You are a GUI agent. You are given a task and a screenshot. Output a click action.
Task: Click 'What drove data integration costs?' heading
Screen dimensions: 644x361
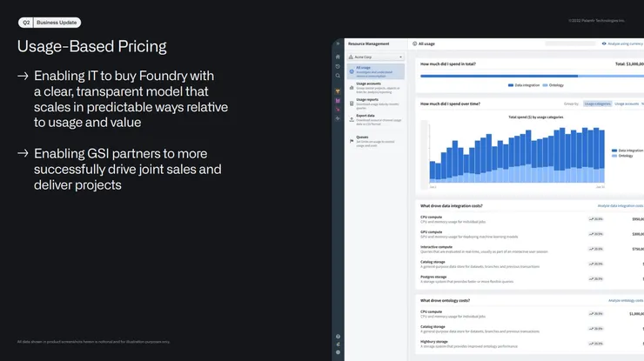[x=452, y=206]
